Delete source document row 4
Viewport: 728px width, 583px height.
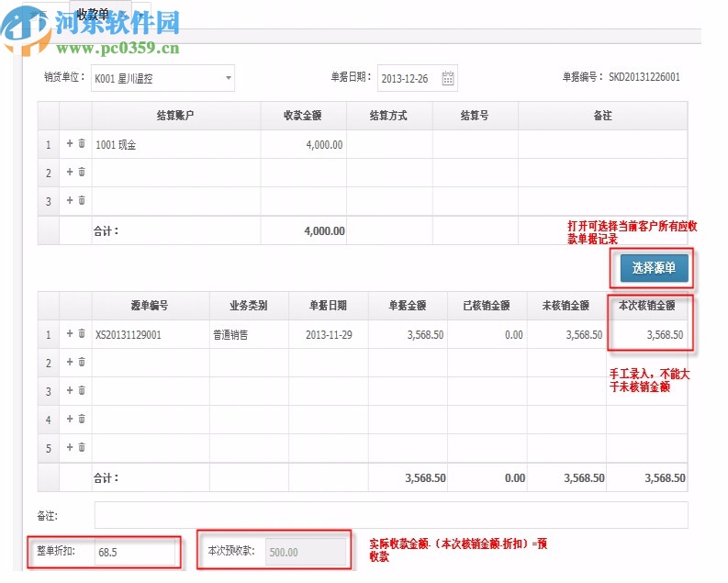click(x=82, y=420)
